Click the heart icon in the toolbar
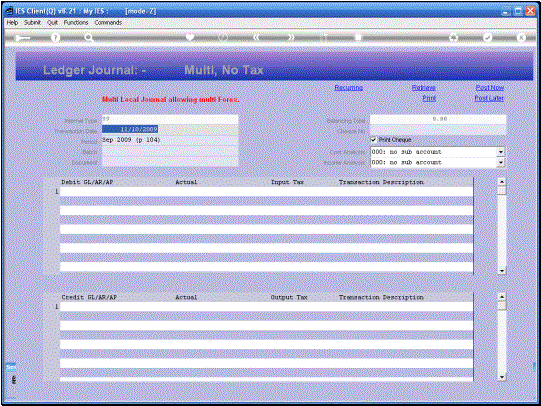The width and height of the screenshot is (541, 406). [x=189, y=37]
